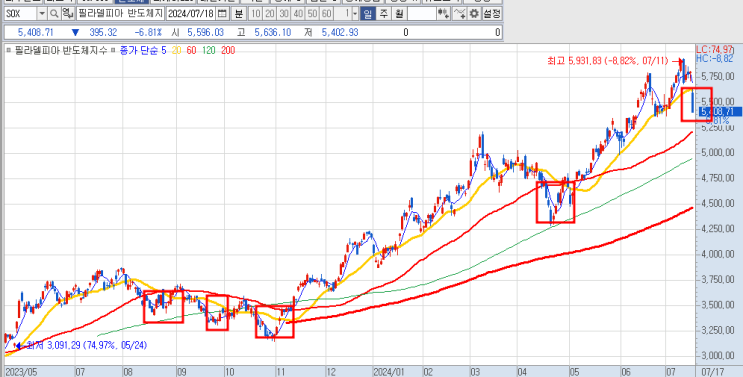Open the gear chart settings icon
Image resolution: width=743 pixels, height=377 pixels.
(x=474, y=14)
